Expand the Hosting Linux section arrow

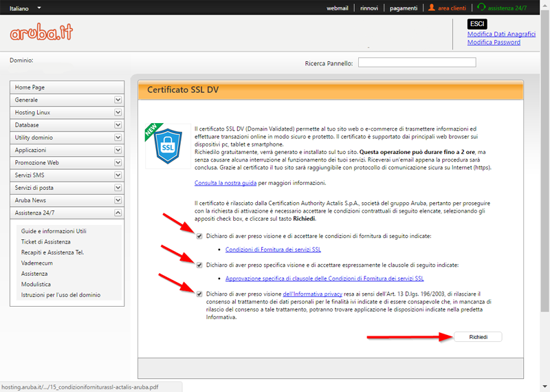[x=118, y=113]
